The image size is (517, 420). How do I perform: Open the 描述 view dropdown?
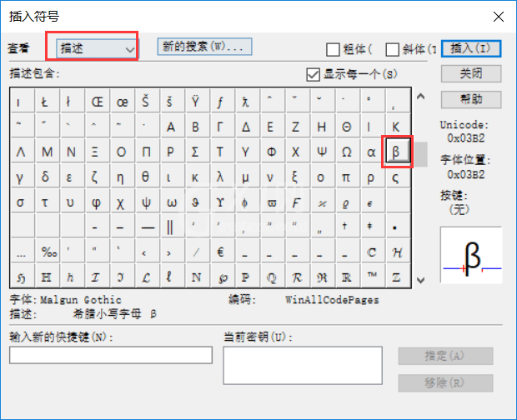pos(97,49)
